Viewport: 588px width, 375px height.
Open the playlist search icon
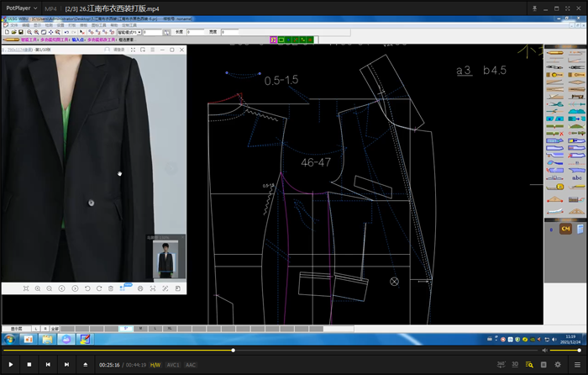[x=529, y=364]
